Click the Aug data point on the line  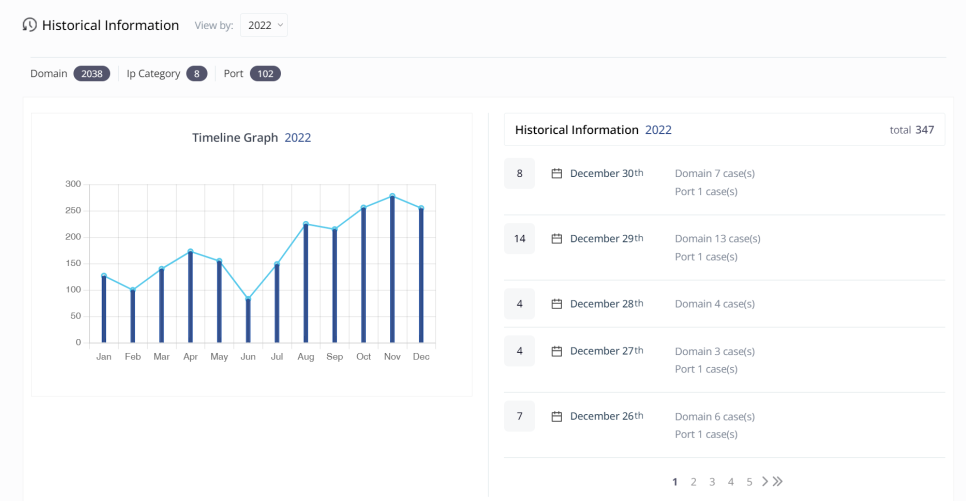tap(306, 224)
